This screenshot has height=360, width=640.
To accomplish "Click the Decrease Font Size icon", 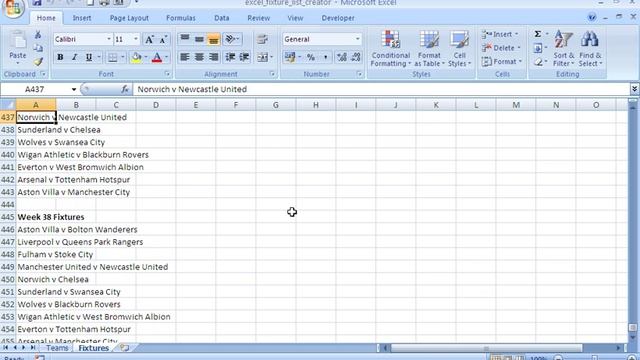I will coord(163,39).
